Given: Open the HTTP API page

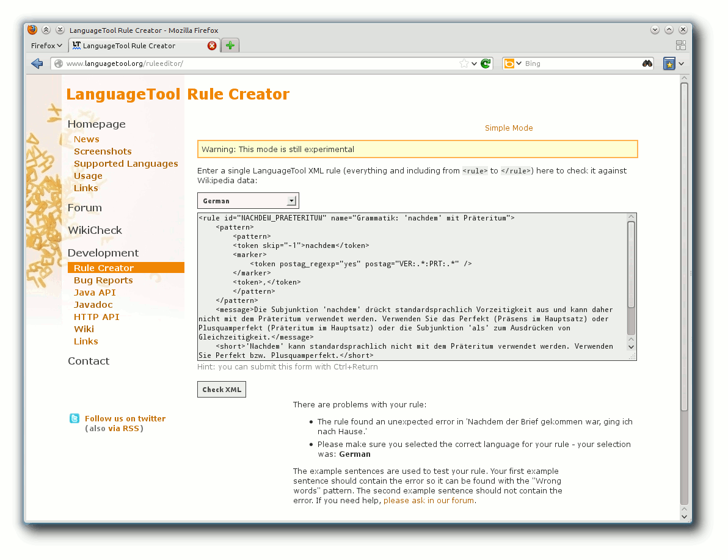Looking at the screenshot, I should click(x=96, y=317).
